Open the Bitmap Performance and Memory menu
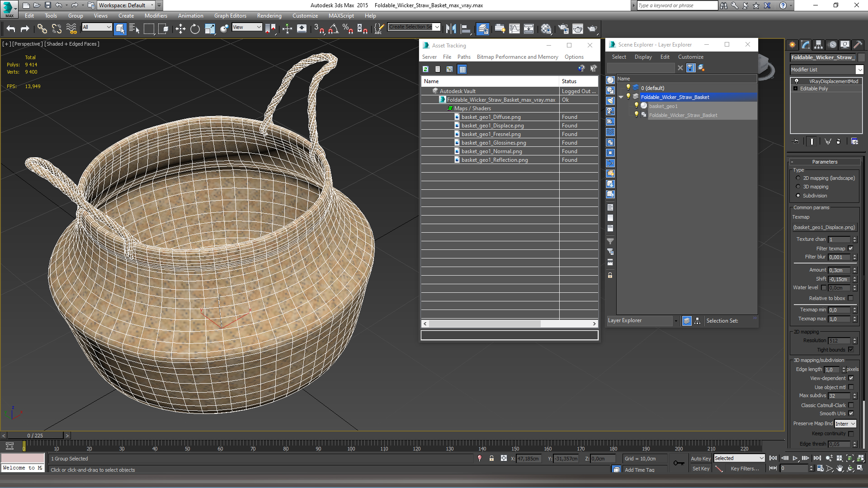Viewport: 868px width, 488px height. tap(517, 57)
